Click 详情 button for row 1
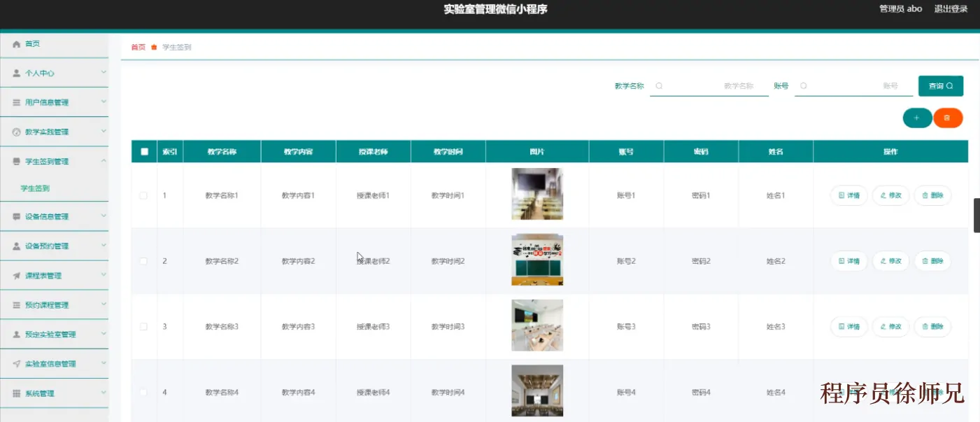The image size is (980, 422). click(x=849, y=196)
